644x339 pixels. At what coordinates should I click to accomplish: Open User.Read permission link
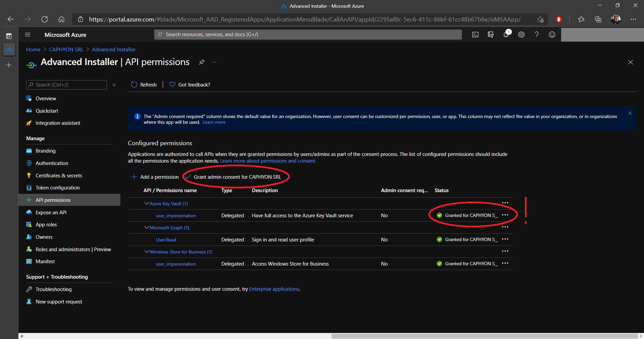click(166, 240)
